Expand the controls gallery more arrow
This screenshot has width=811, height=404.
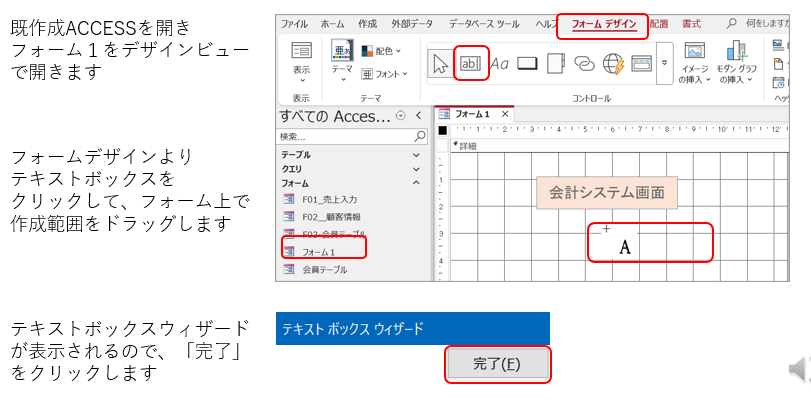coord(663,64)
